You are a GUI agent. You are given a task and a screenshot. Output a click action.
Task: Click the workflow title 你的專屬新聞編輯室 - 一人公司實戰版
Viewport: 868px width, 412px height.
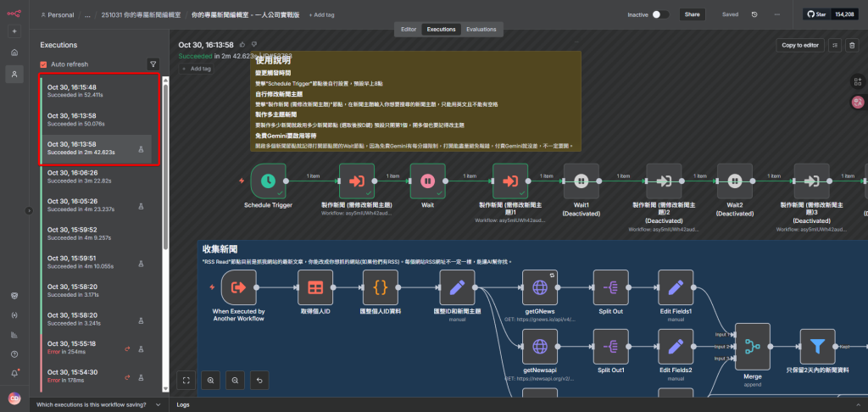pyautogui.click(x=245, y=15)
